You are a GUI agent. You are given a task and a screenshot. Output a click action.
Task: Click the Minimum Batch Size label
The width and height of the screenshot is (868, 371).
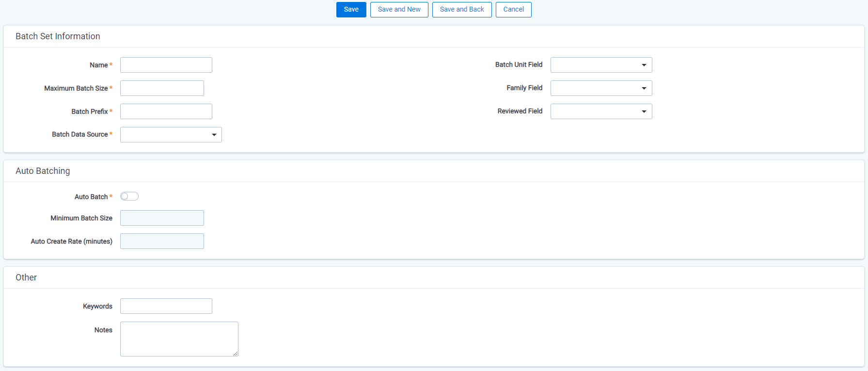click(x=81, y=218)
